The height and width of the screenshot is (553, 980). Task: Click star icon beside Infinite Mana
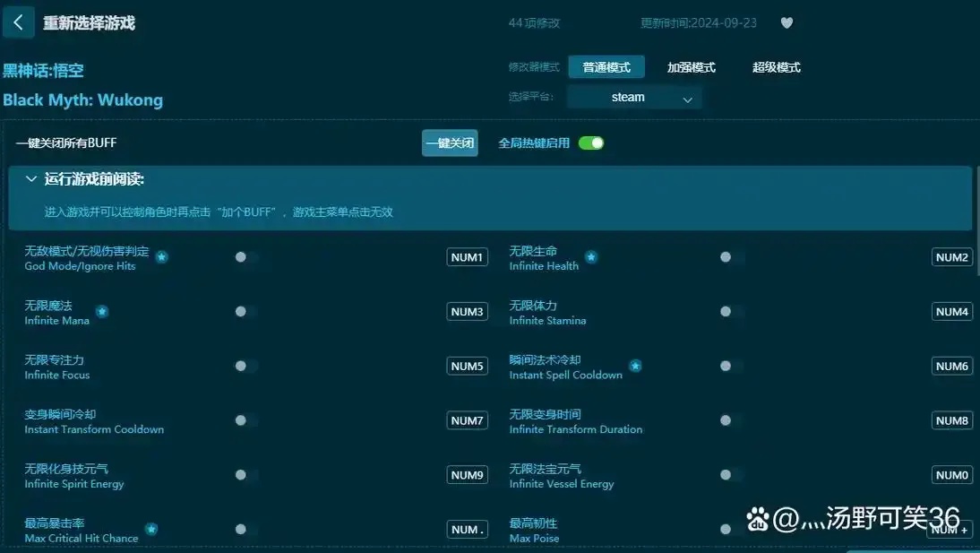pyautogui.click(x=102, y=312)
